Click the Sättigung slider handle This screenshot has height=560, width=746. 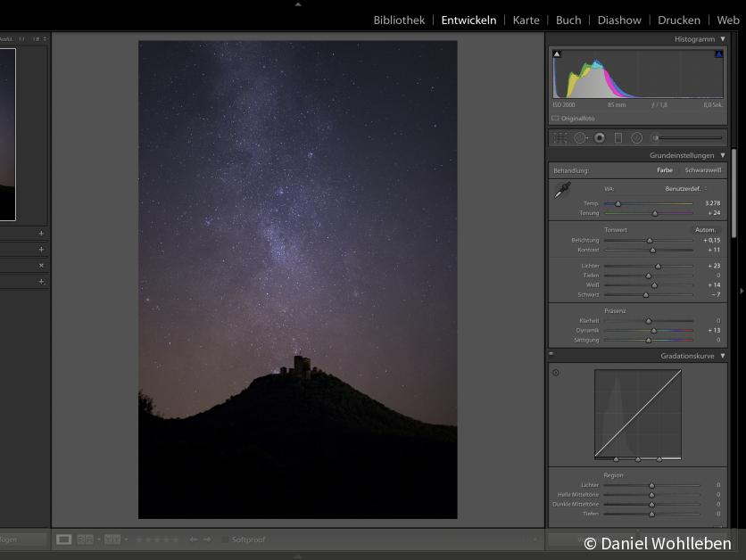coord(649,341)
